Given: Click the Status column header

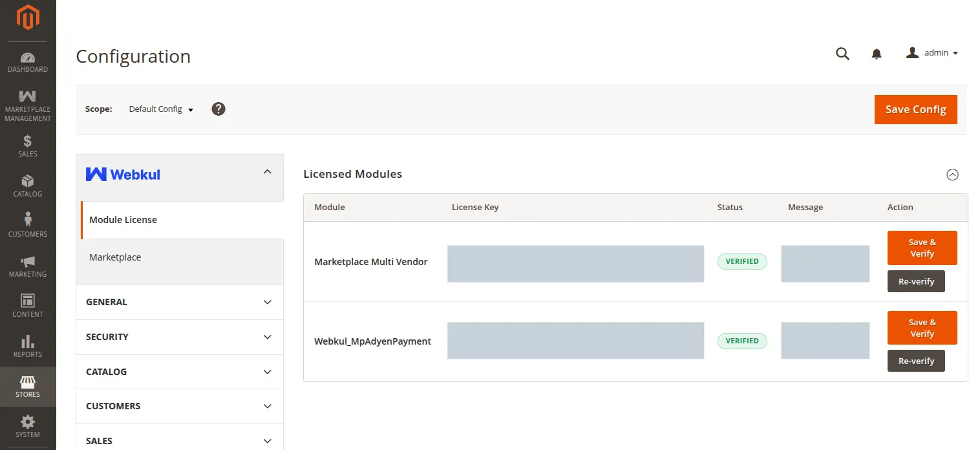Looking at the screenshot, I should tap(730, 208).
